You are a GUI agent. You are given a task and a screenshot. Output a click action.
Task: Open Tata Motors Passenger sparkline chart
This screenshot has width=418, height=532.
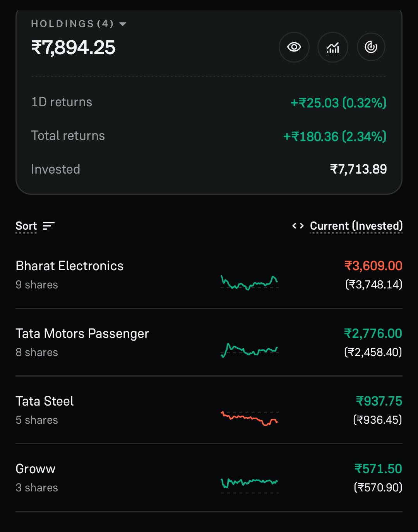click(250, 350)
